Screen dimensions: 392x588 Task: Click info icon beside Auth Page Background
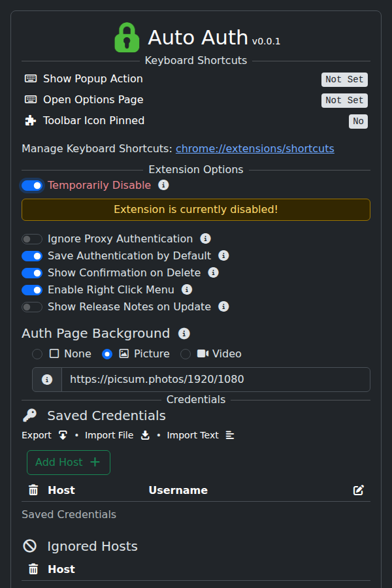[x=184, y=333]
